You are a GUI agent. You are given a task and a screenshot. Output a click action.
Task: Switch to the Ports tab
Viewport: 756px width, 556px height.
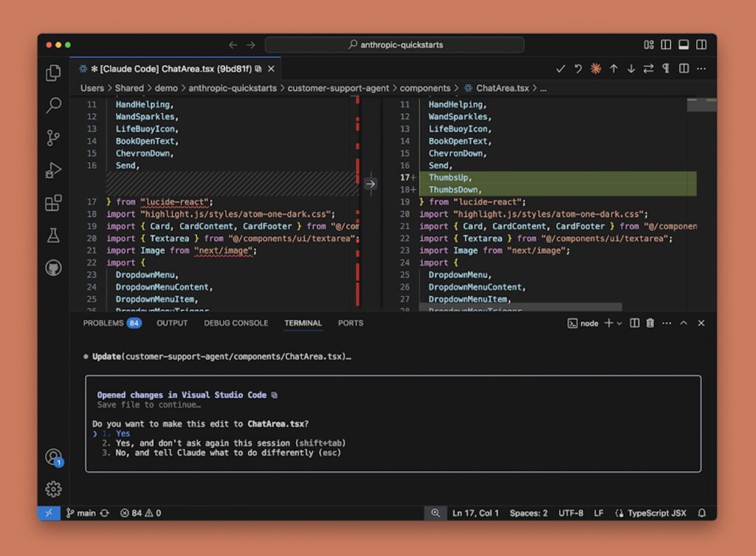point(351,323)
